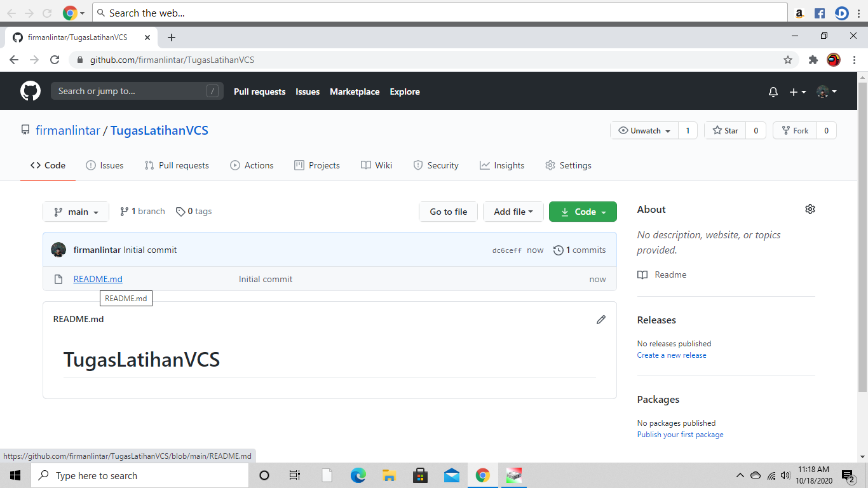Open Task View on the taskbar

coord(295,475)
